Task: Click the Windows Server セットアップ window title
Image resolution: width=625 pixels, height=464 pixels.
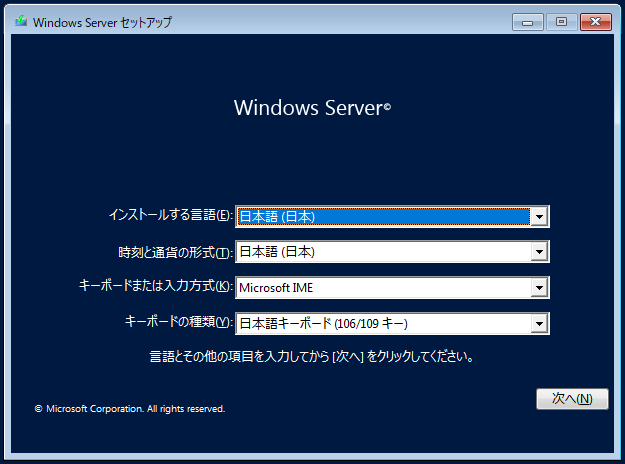Action: coord(102,22)
